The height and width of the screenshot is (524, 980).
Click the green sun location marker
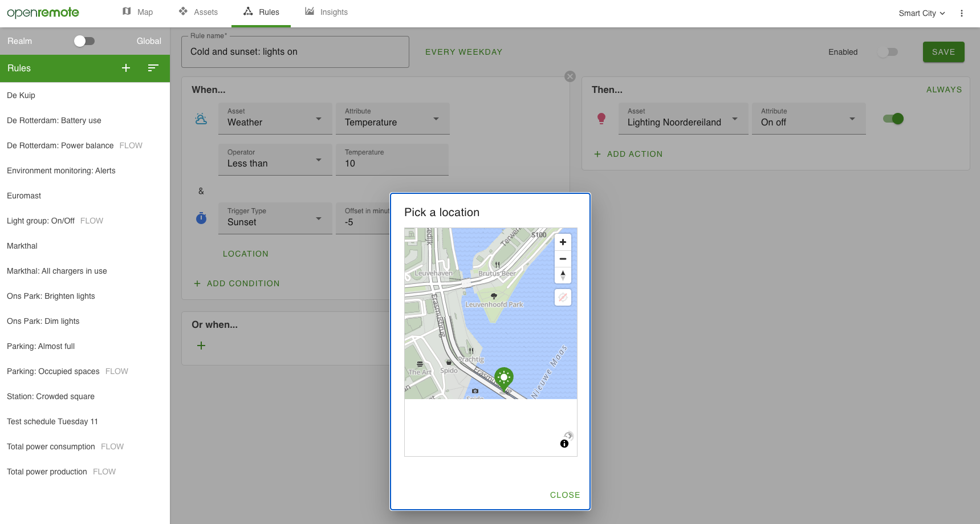(504, 378)
